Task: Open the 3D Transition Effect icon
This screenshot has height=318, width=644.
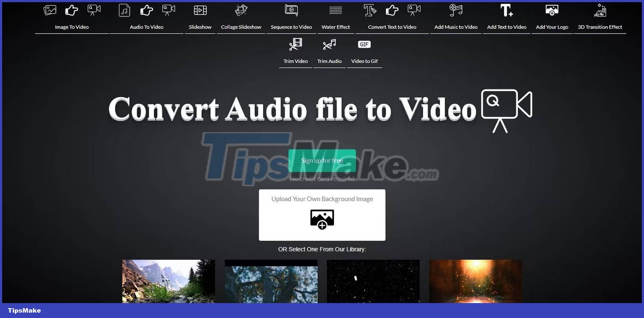Action: click(600, 10)
